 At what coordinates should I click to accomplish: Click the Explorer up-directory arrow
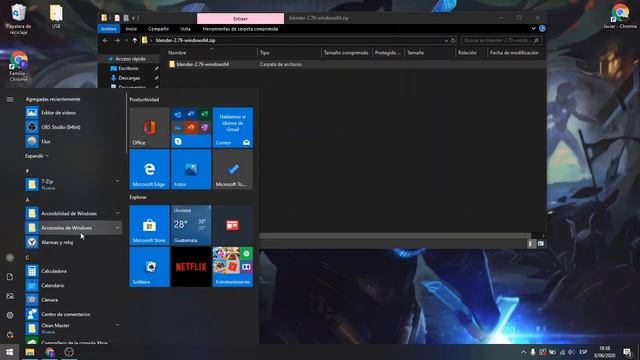click(x=134, y=40)
